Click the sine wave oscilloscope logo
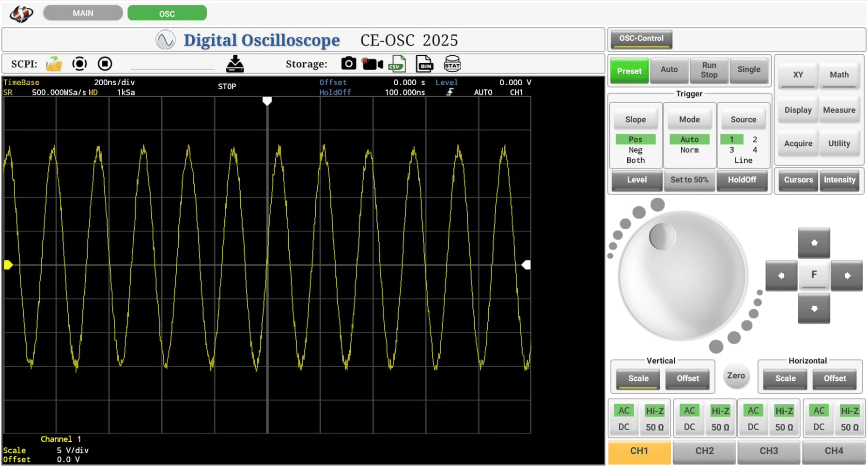 coord(165,40)
